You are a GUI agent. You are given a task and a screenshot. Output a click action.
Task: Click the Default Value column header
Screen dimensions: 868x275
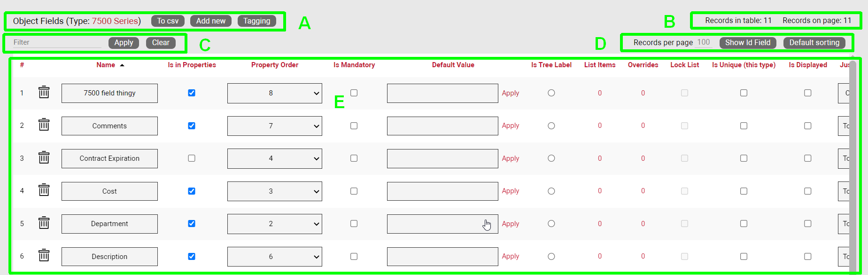click(453, 65)
